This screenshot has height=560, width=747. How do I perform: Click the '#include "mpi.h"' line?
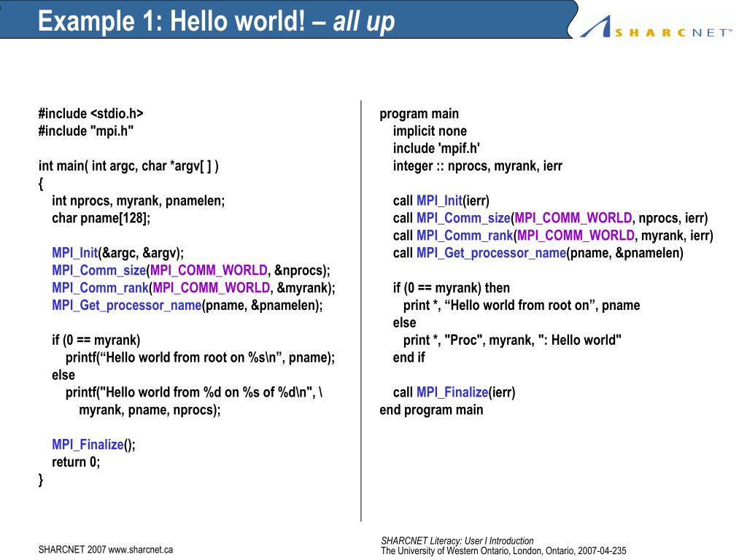[x=86, y=131]
